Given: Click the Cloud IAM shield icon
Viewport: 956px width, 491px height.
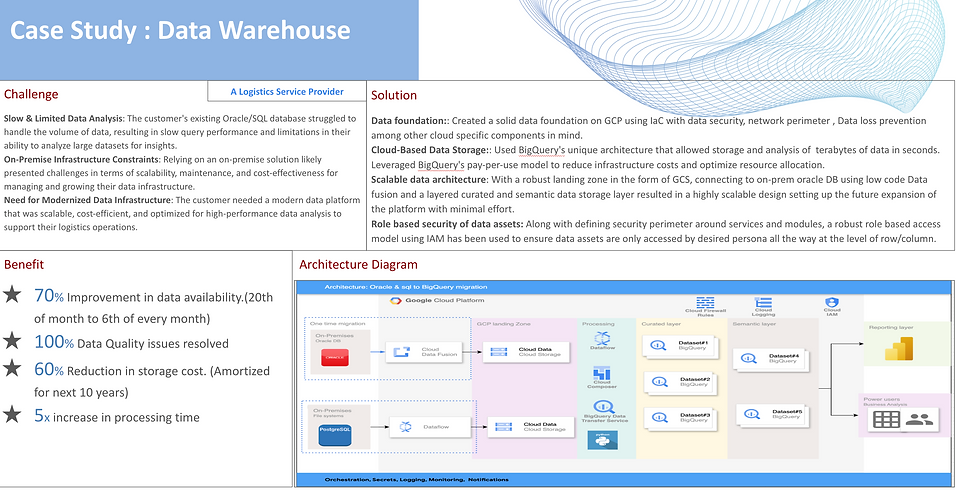Looking at the screenshot, I should point(832,303).
